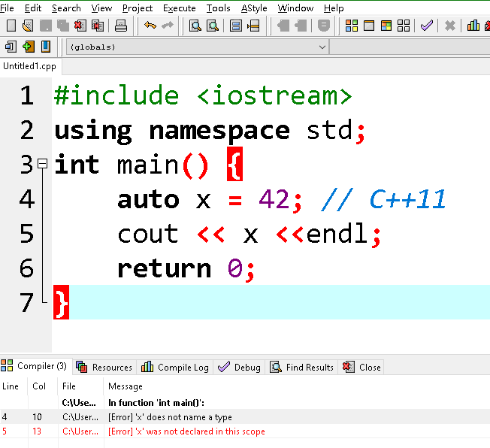Click the Compile & Run icon

click(x=386, y=26)
